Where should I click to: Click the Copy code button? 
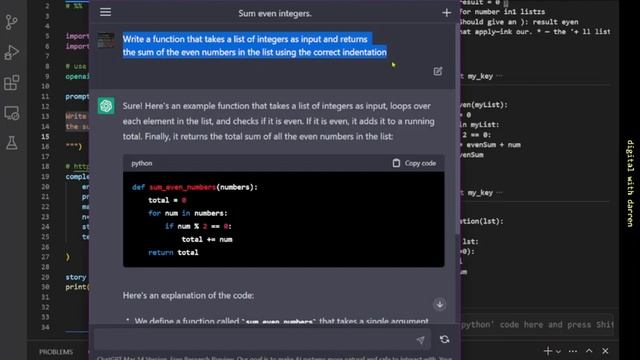[x=414, y=163]
